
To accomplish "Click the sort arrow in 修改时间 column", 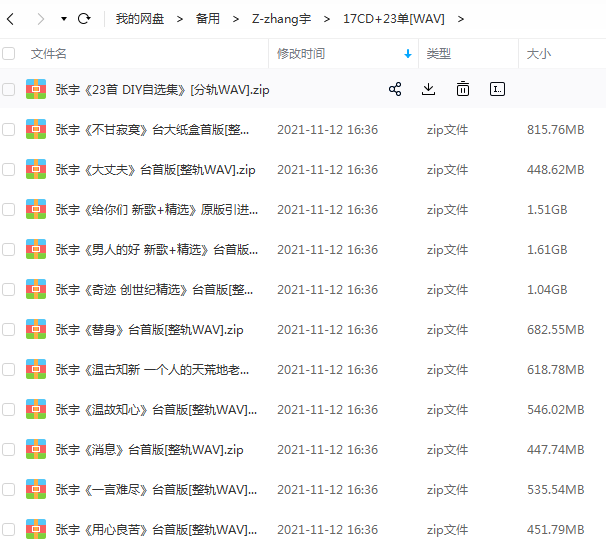I will (x=407, y=54).
